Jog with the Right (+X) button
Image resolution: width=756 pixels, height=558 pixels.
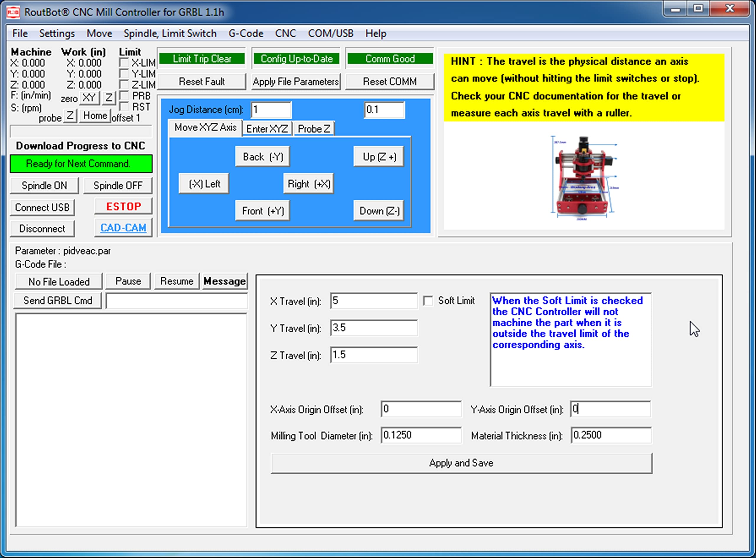309,184
